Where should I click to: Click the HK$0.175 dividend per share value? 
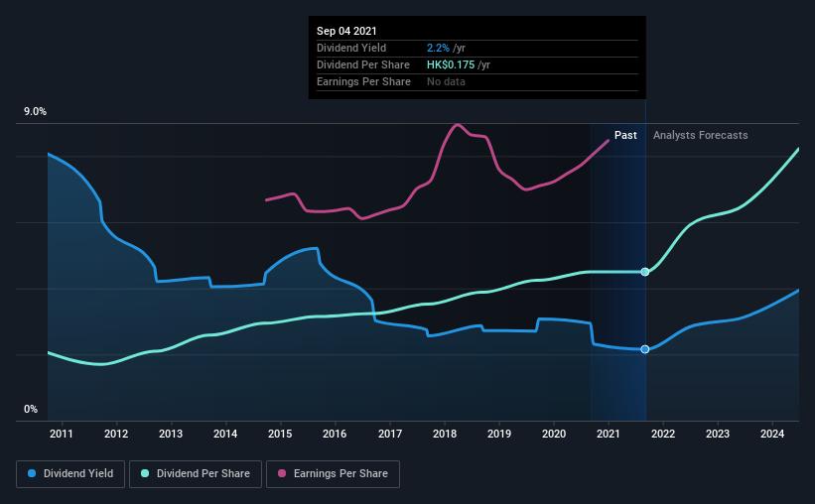click(x=451, y=64)
